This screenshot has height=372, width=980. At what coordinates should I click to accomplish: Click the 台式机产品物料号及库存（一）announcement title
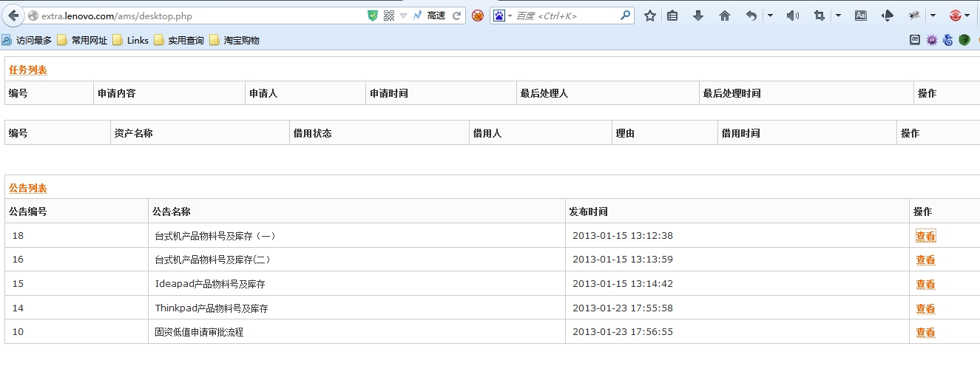tap(215, 236)
